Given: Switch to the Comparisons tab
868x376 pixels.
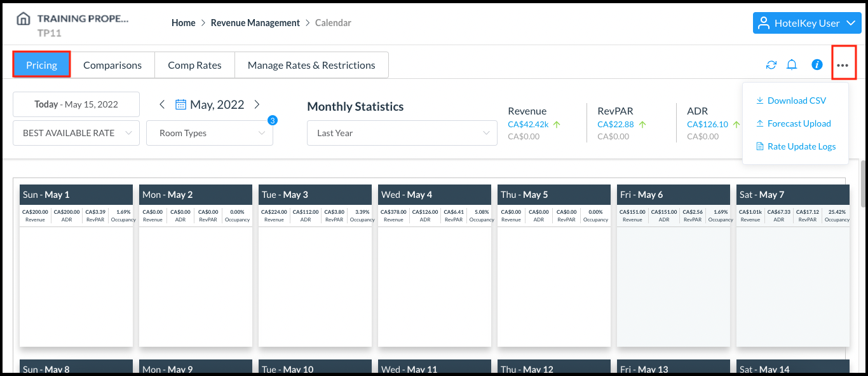Looking at the screenshot, I should (112, 64).
